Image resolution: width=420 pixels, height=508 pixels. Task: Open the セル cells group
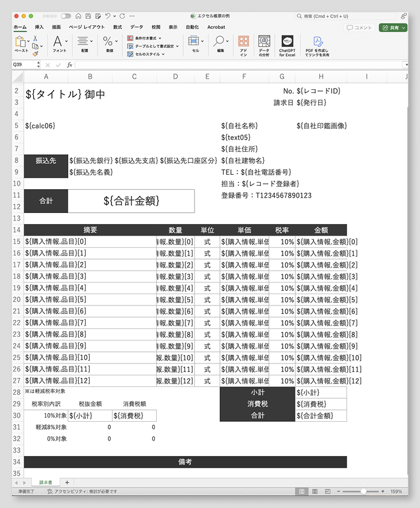[196, 44]
